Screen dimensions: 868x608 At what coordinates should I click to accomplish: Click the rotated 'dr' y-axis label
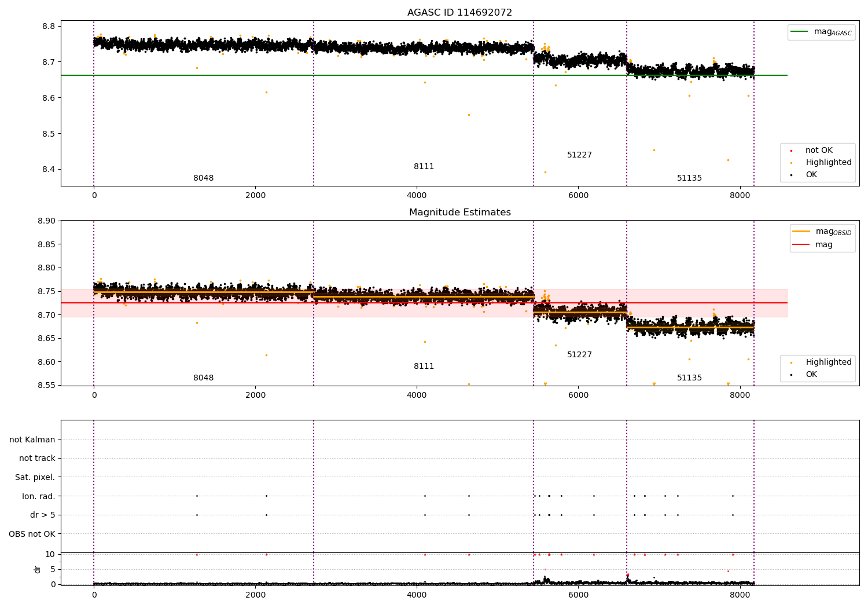coord(38,569)
